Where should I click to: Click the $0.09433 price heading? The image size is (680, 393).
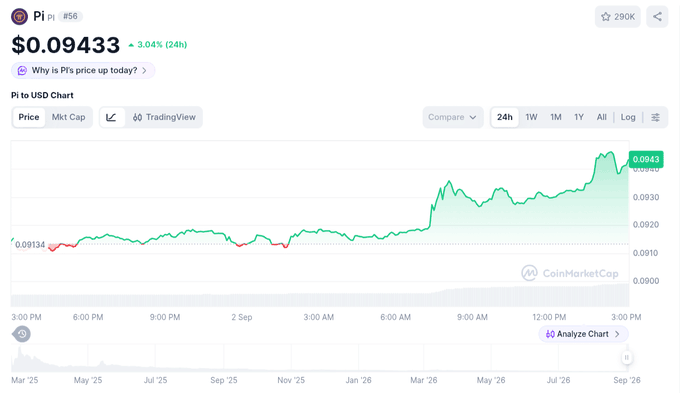(65, 45)
